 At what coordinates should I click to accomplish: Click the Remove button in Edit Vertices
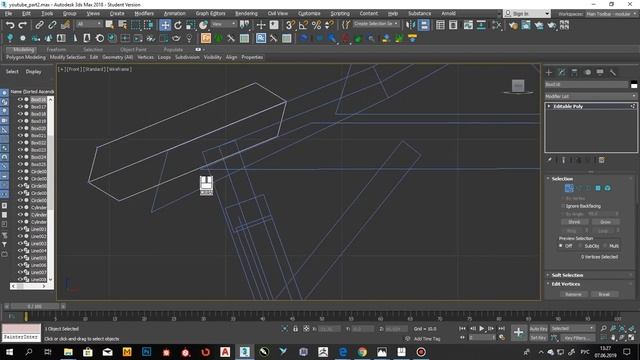pyautogui.click(x=573, y=294)
